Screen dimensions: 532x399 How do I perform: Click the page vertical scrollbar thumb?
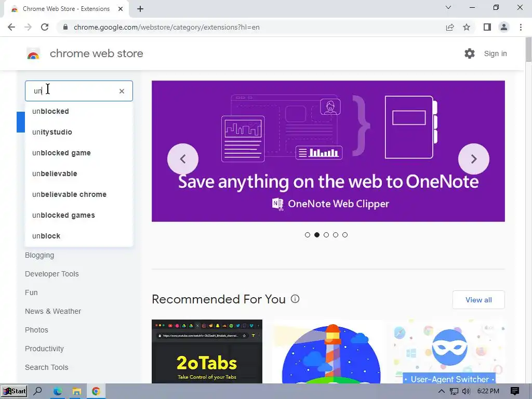click(528, 50)
